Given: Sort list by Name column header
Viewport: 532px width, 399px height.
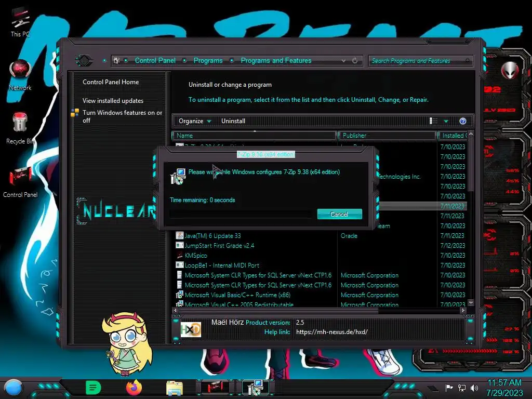Looking at the screenshot, I should (255, 136).
